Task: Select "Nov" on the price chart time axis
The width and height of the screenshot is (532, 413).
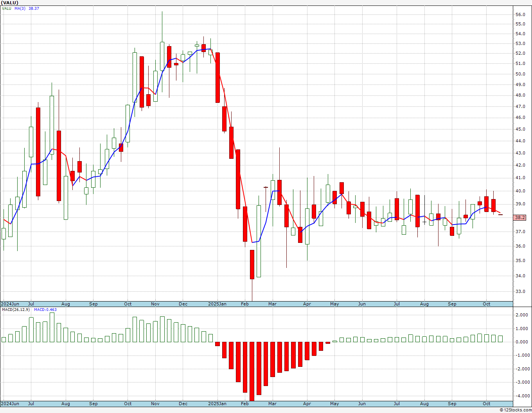Action: (155, 304)
